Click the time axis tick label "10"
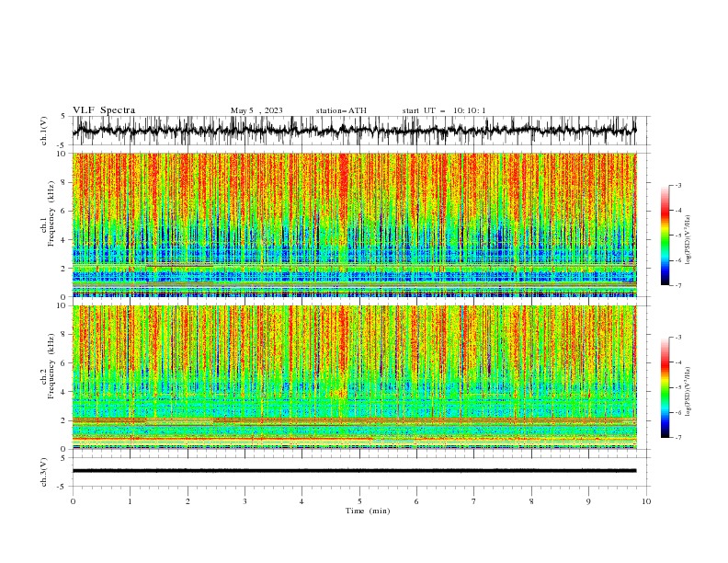Screen dimensions: 728x563 coord(646,501)
